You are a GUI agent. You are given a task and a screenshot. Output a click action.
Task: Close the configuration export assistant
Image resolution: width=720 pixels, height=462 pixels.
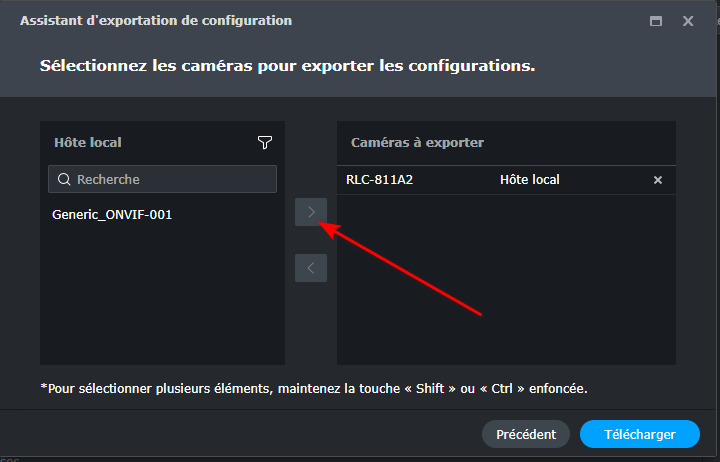click(688, 21)
